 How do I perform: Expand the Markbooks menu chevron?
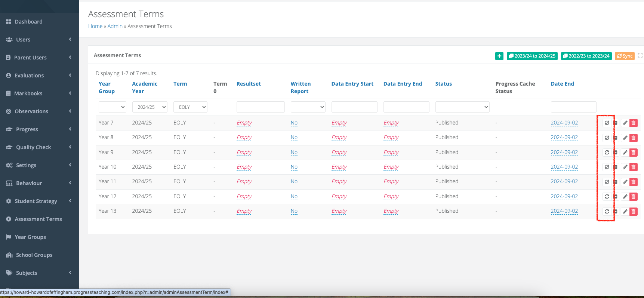[70, 93]
